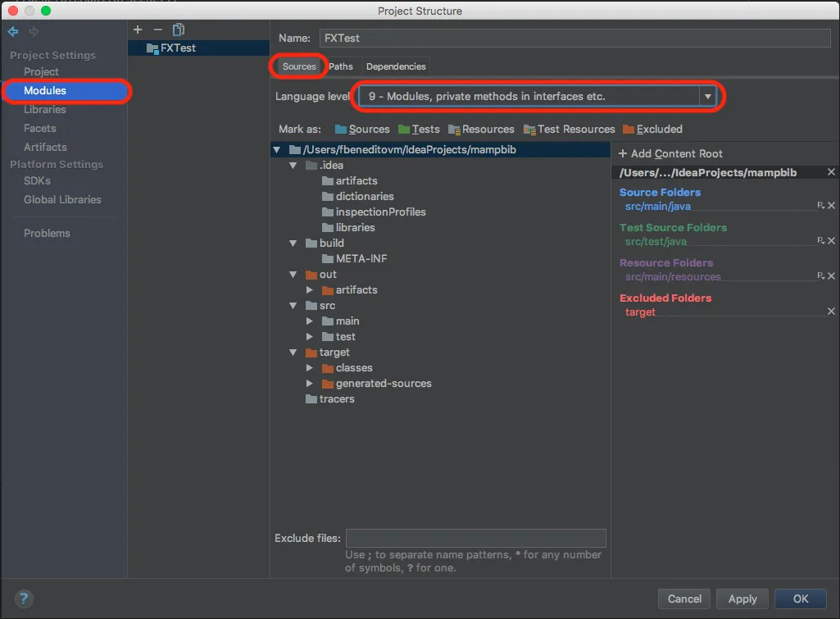The image size is (840, 619).
Task: Collapse the target folder
Action: pos(293,352)
